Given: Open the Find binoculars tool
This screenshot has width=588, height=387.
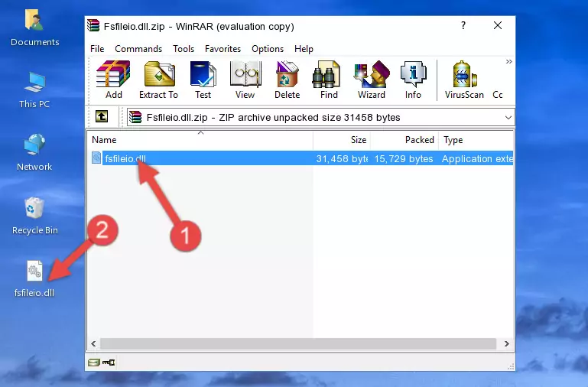Looking at the screenshot, I should pos(329,80).
